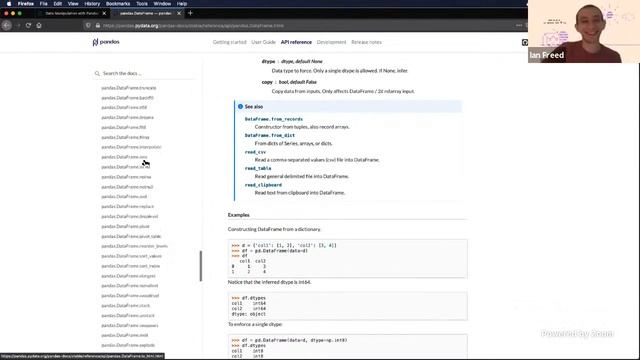Open the API reference link
The width and height of the screenshot is (640, 360).
click(296, 42)
